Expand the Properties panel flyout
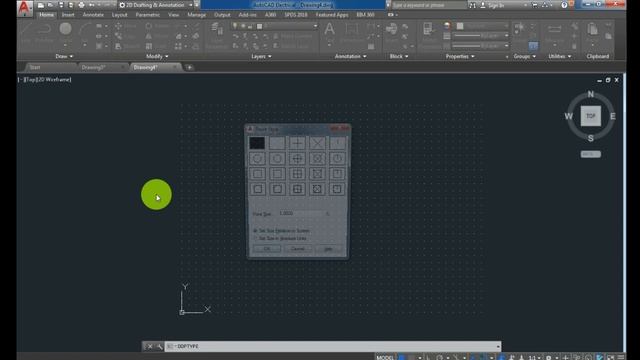 [460, 56]
